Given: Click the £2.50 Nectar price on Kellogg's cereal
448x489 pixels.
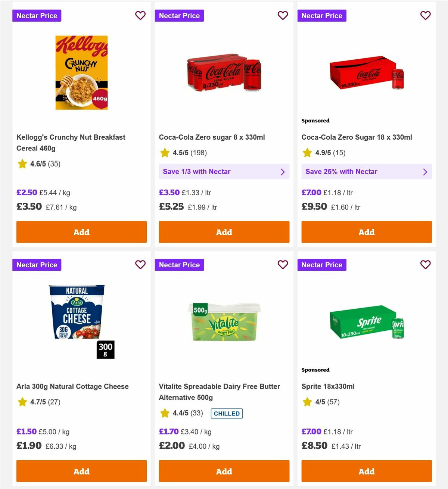Looking at the screenshot, I should coord(27,192).
